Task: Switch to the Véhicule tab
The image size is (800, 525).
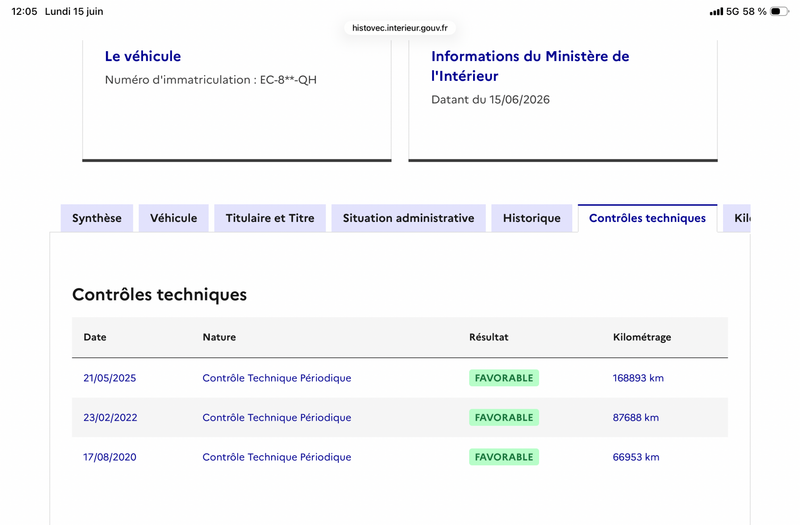Action: (173, 218)
